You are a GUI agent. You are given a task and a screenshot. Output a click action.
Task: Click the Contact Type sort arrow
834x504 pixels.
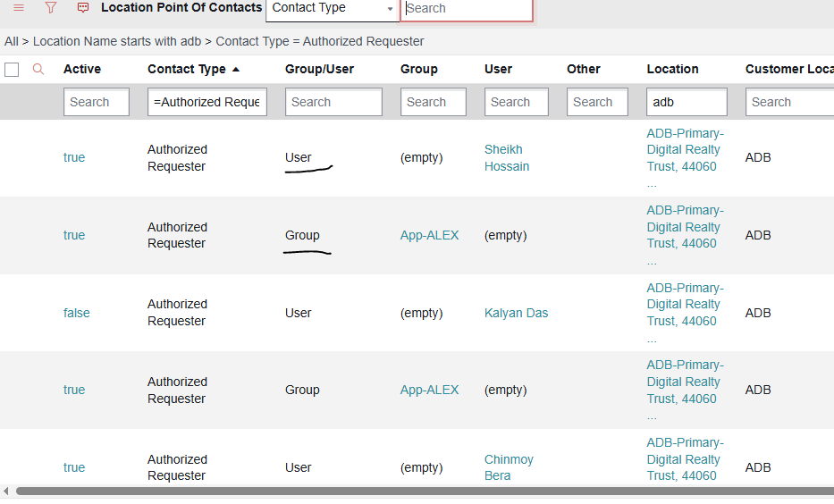pos(236,69)
